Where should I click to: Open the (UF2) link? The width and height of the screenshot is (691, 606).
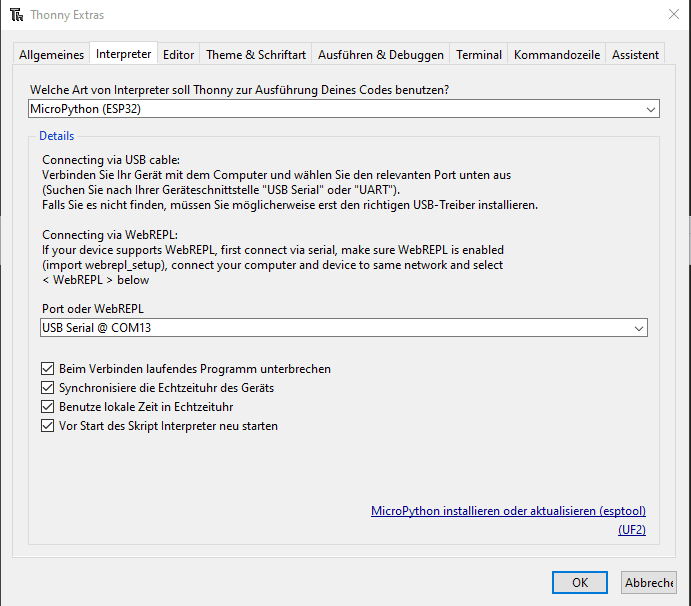point(632,530)
